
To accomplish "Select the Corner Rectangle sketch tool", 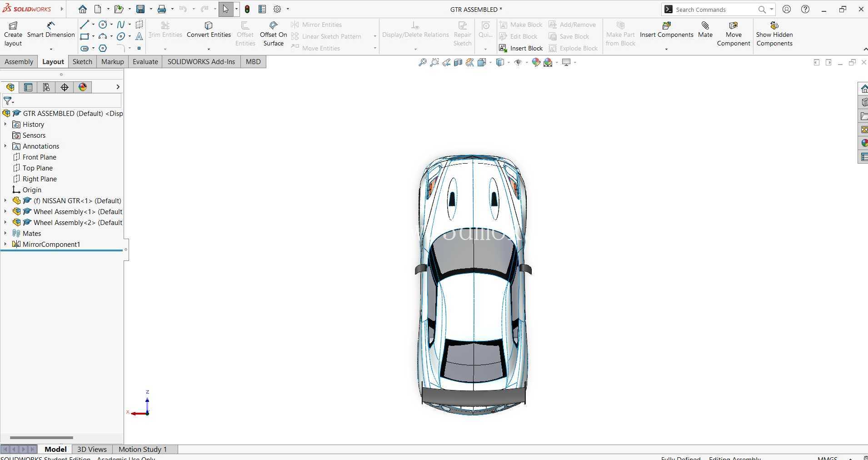I will point(85,36).
